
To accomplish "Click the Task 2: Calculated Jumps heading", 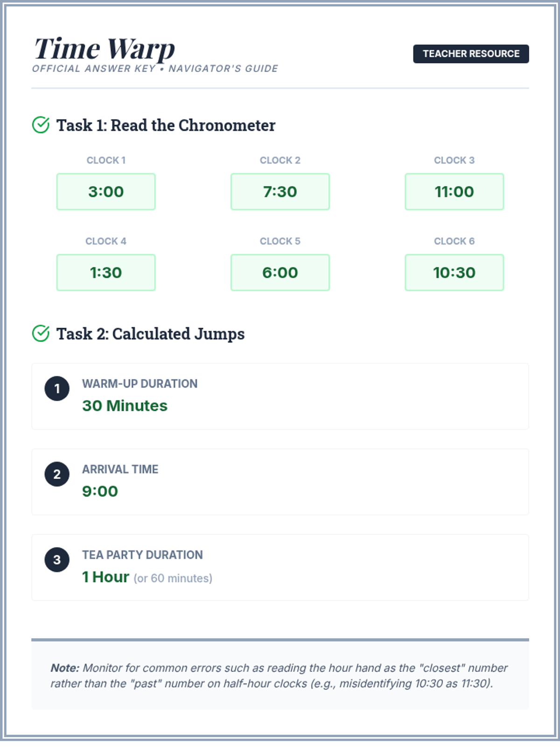I will pyautogui.click(x=150, y=334).
